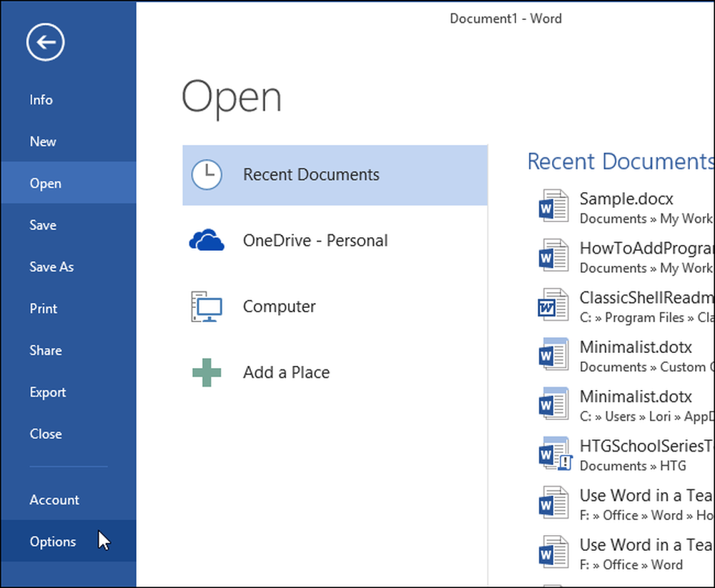Click the Computer monitor icon
715x588 pixels.
(207, 307)
